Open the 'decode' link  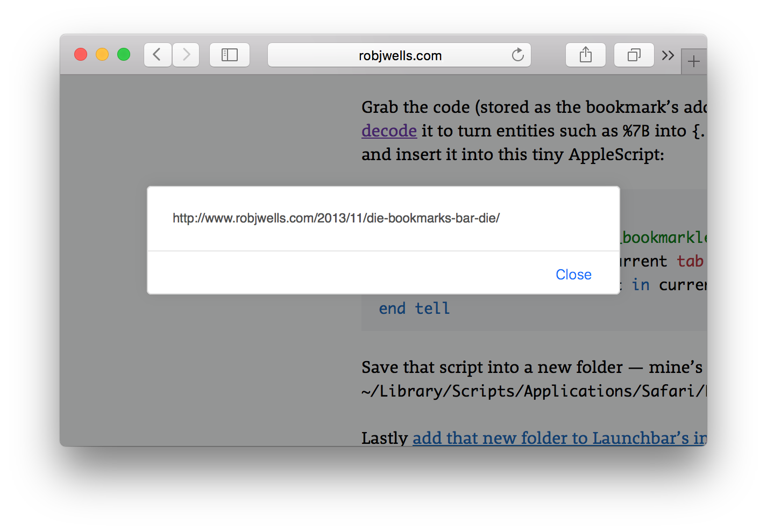389,131
